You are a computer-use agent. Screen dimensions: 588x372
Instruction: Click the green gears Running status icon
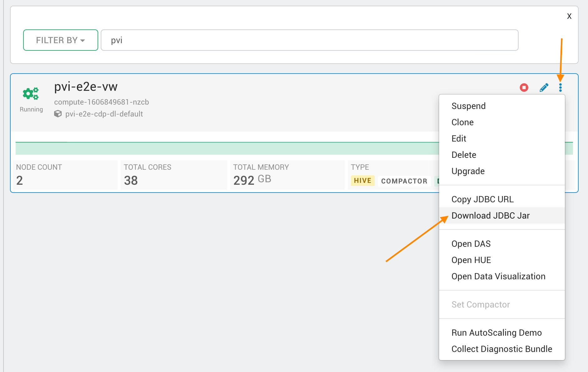point(31,93)
